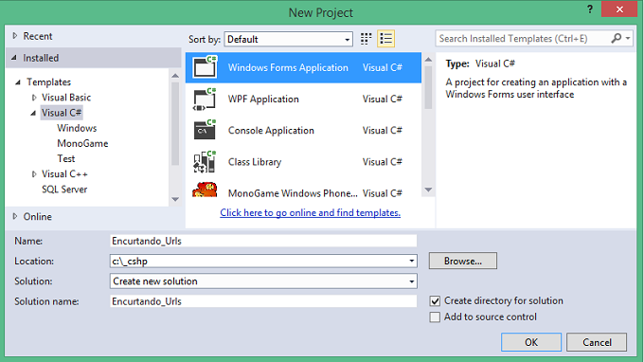Select the Console Application template icon
This screenshot has width=644, height=362.
pyautogui.click(x=205, y=130)
